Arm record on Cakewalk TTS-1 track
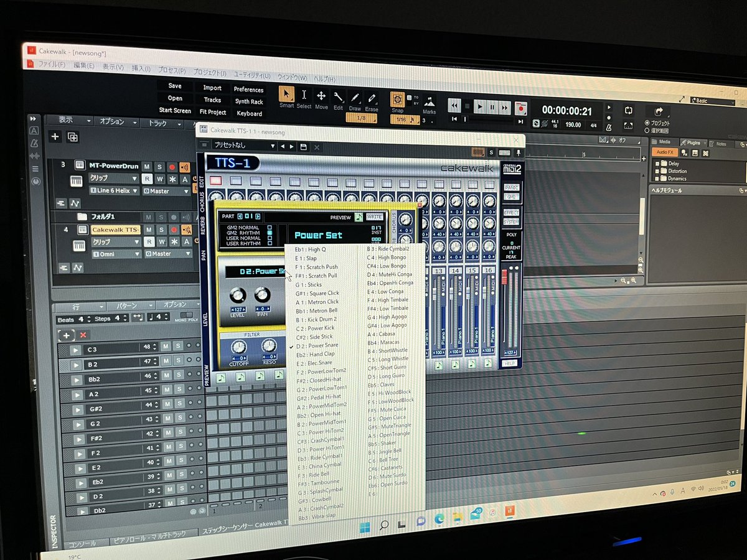 (172, 230)
